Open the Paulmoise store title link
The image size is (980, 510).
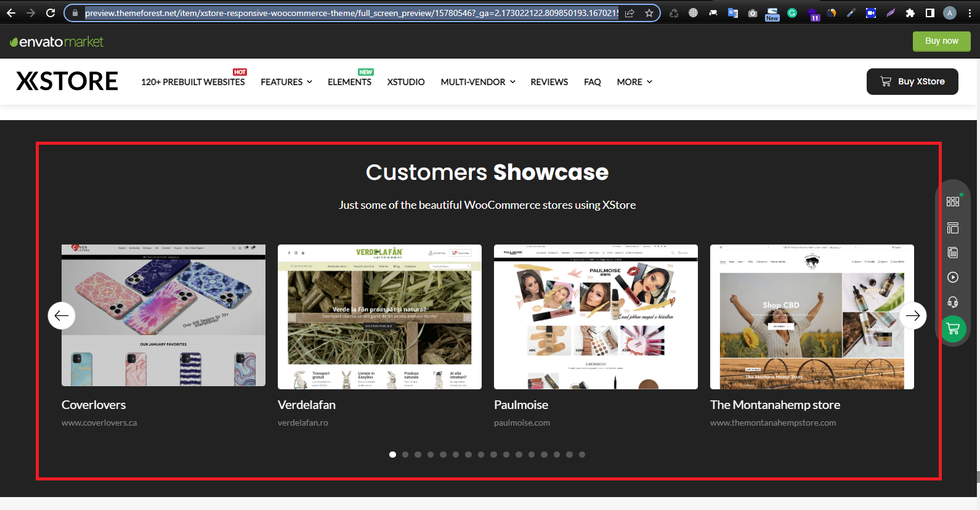coord(521,405)
